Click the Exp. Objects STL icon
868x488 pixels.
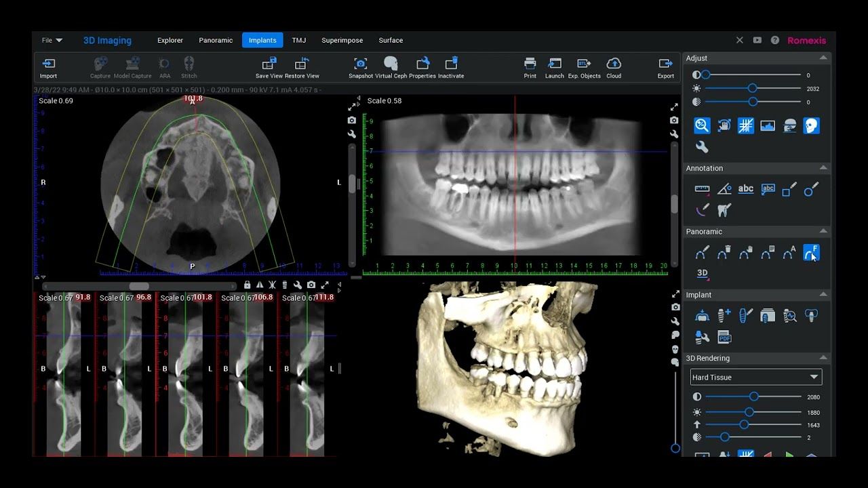584,64
